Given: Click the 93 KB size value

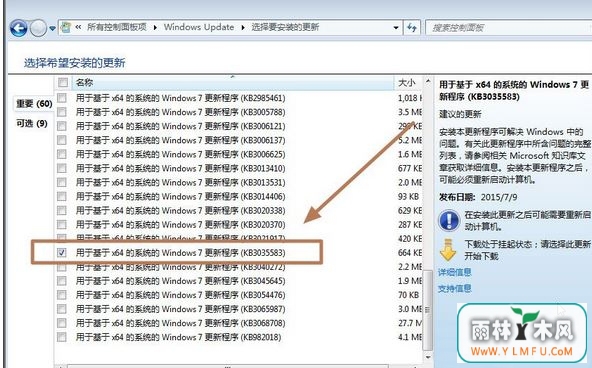Looking at the screenshot, I should click(409, 196).
